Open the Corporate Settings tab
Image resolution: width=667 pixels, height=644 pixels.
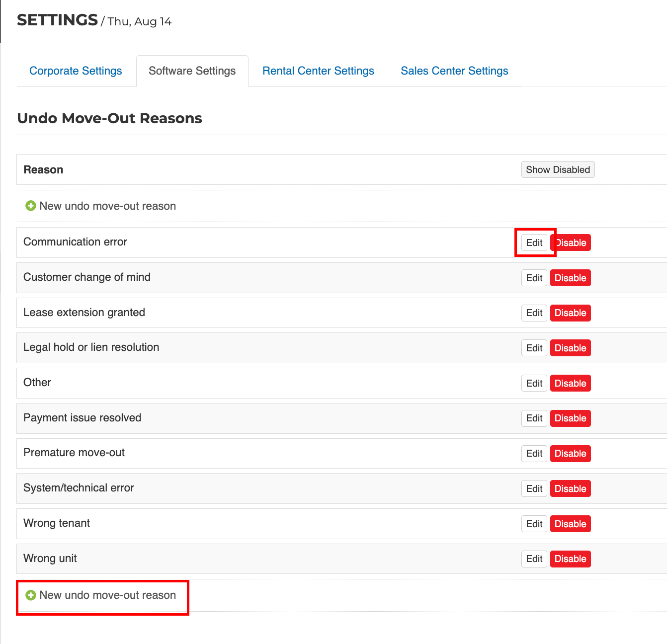click(x=76, y=71)
